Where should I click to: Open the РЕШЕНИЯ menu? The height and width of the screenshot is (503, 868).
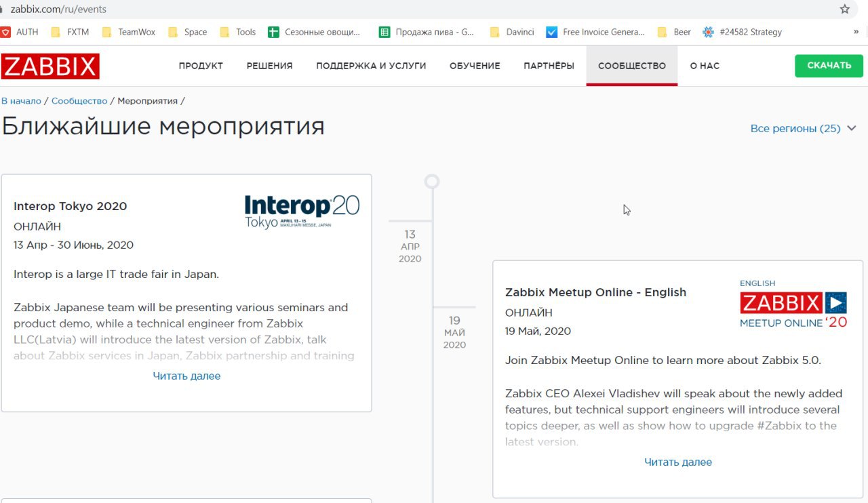pyautogui.click(x=269, y=66)
